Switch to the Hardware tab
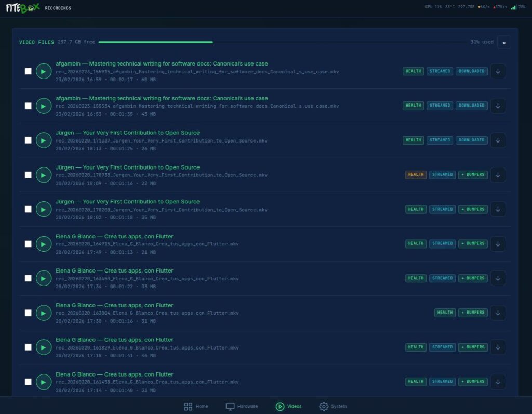 point(242,406)
